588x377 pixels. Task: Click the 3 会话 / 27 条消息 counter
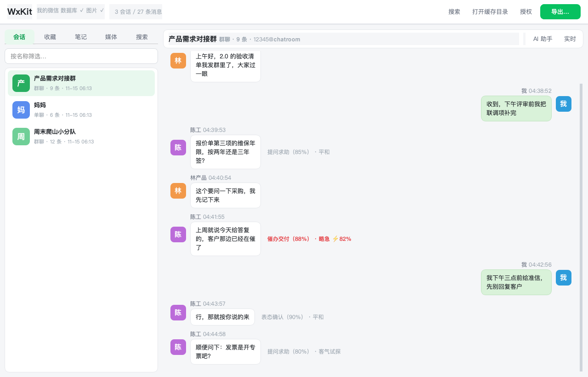pyautogui.click(x=136, y=11)
